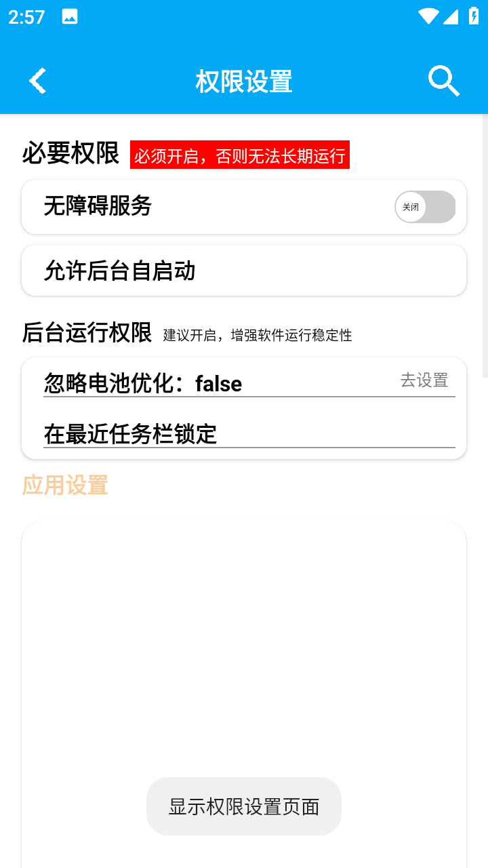Click the 显示权限设置页面 toast message

pos(244,806)
